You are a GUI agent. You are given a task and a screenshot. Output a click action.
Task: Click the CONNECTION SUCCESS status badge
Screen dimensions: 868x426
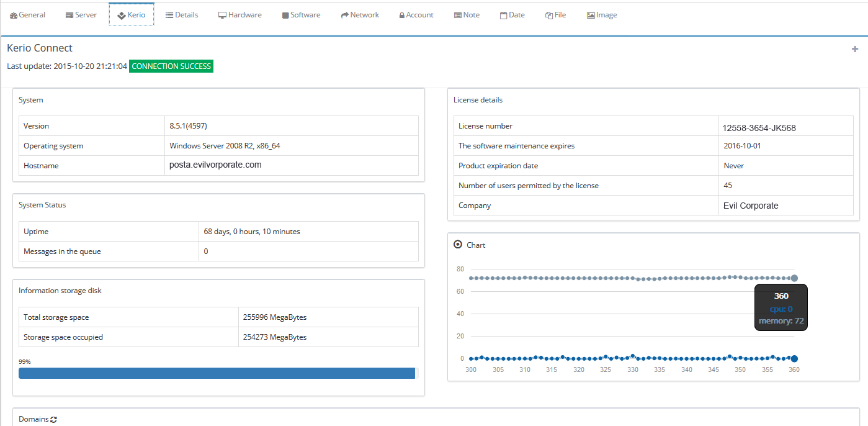[171, 66]
